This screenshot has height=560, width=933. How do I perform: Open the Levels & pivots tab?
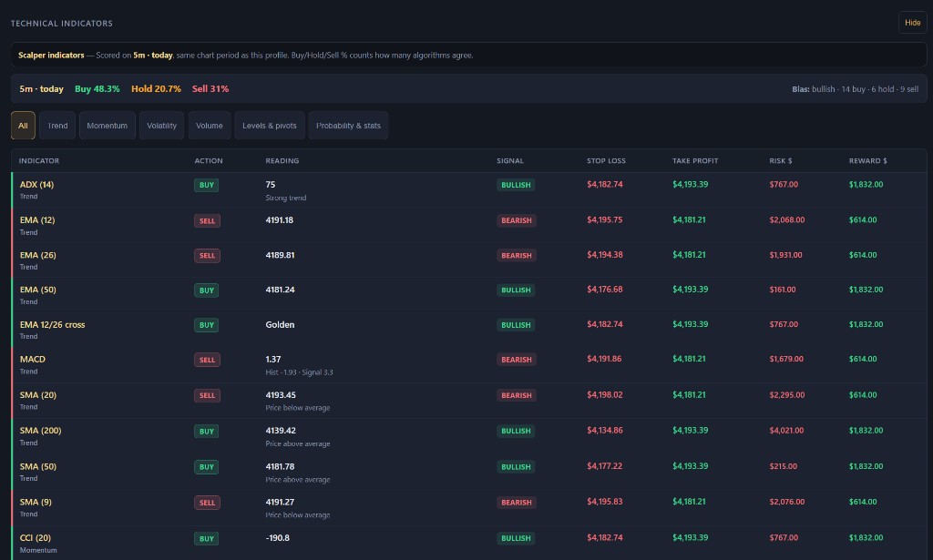270,126
